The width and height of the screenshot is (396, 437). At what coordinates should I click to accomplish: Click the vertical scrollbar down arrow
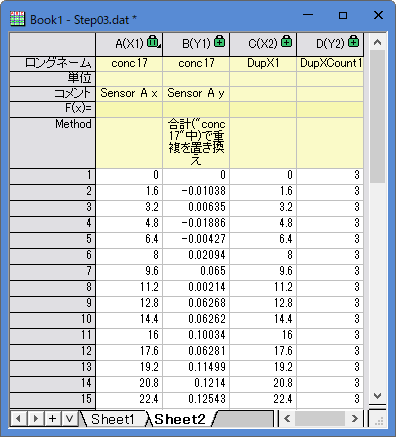[x=377, y=396]
